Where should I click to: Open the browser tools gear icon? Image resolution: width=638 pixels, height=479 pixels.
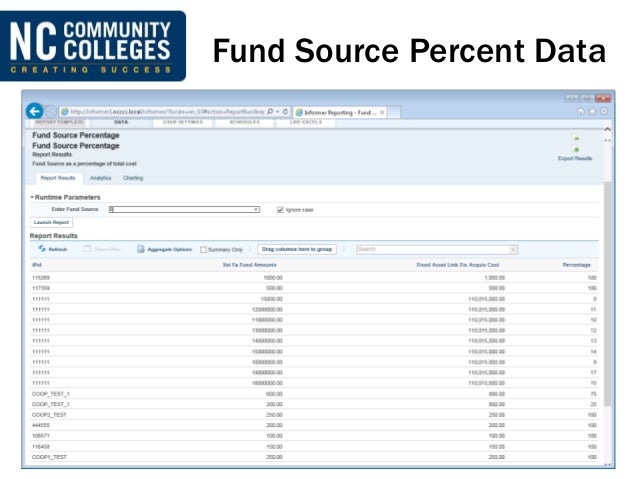click(x=604, y=111)
